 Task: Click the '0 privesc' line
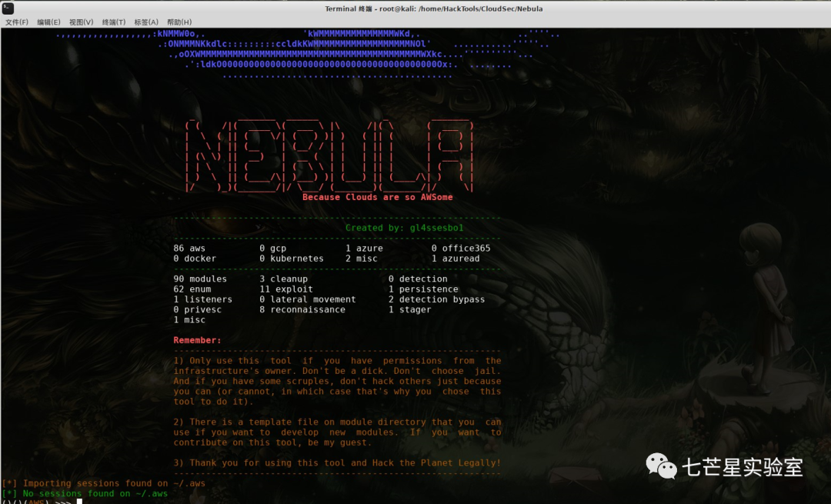coord(197,309)
